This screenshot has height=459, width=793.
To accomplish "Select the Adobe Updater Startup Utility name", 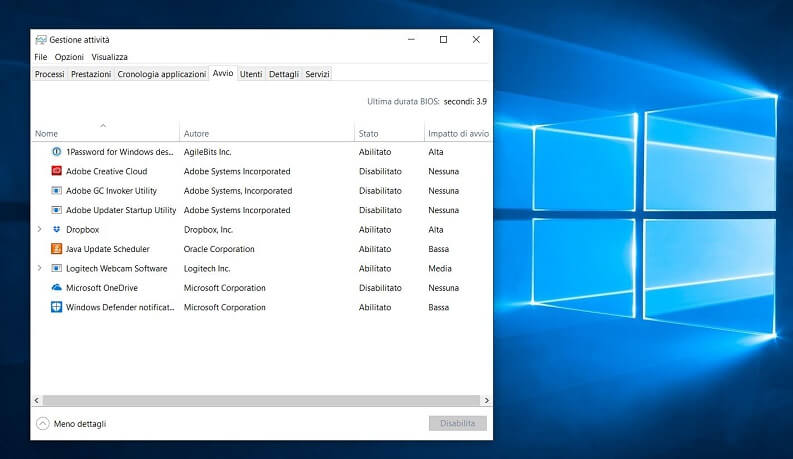I will click(x=121, y=210).
